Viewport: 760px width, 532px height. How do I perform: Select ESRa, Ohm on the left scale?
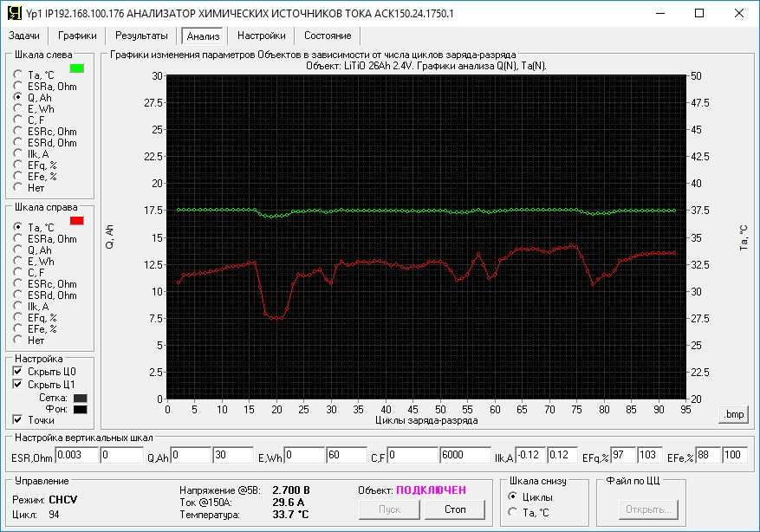(x=17, y=87)
